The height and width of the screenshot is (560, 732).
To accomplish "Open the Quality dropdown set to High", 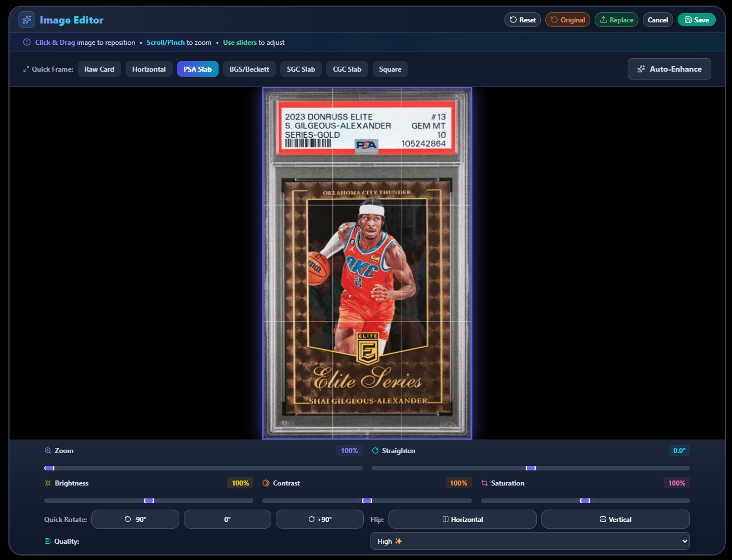I will pyautogui.click(x=530, y=540).
